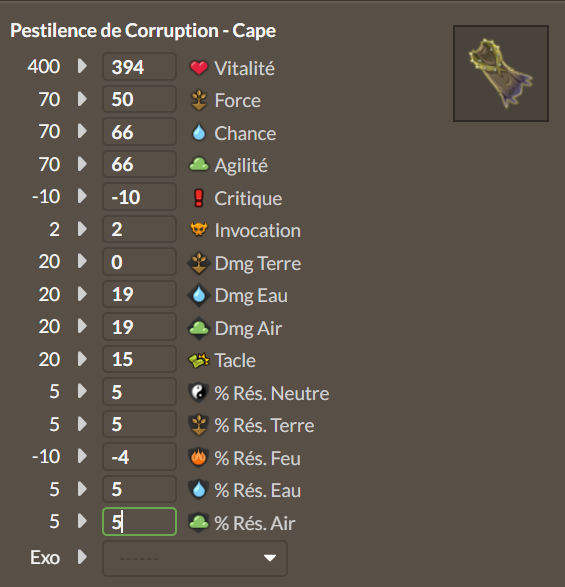Click the arrow next to Vitalité max 400
The width and height of the screenshot is (565, 587).
[x=82, y=66]
